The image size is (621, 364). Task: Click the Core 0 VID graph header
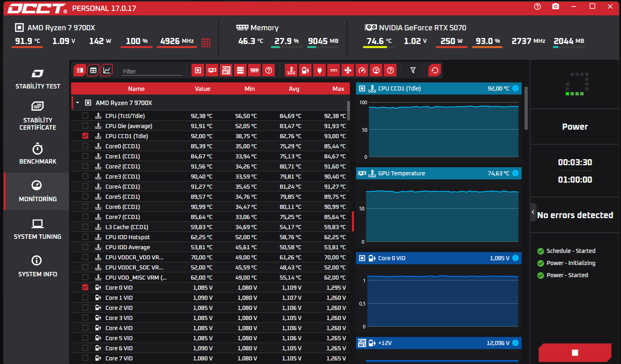pos(439,258)
